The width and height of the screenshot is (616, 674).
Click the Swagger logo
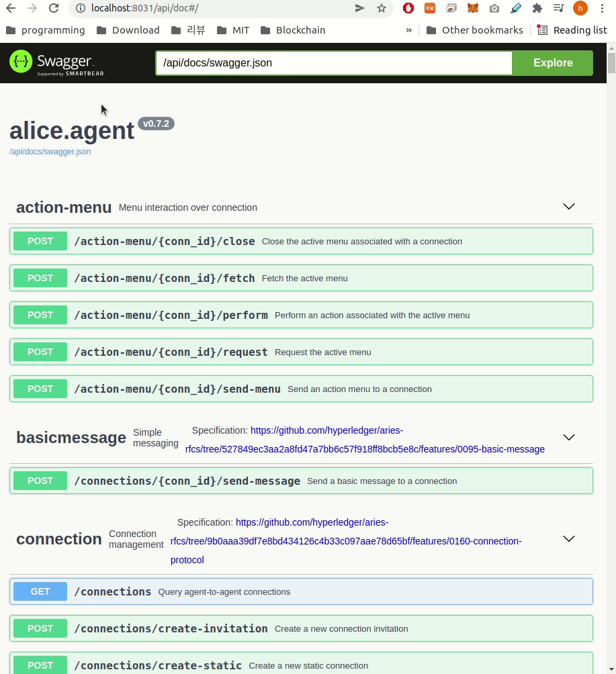click(57, 62)
